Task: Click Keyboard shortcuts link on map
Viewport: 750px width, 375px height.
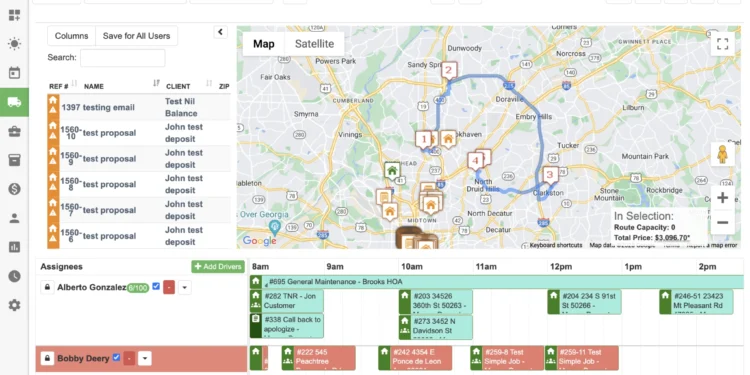Action: click(x=556, y=245)
